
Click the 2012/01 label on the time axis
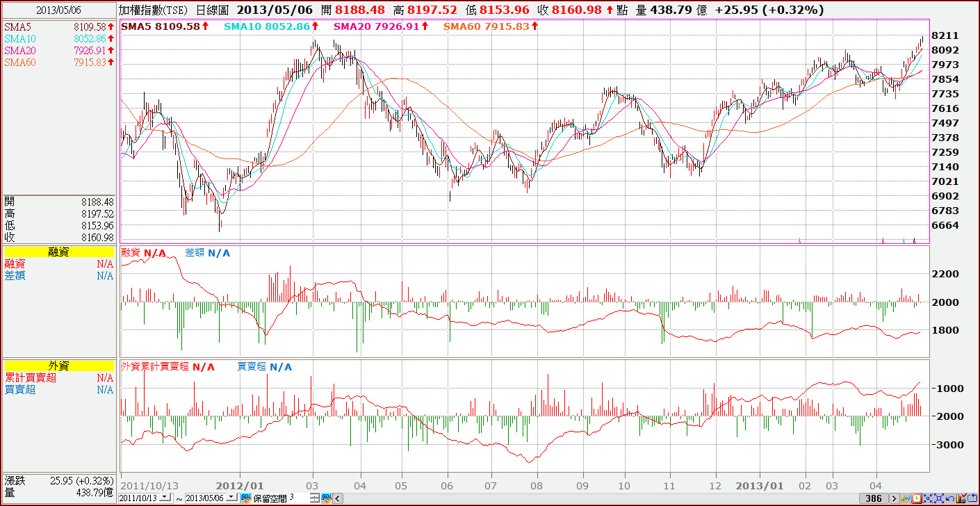pos(239,484)
